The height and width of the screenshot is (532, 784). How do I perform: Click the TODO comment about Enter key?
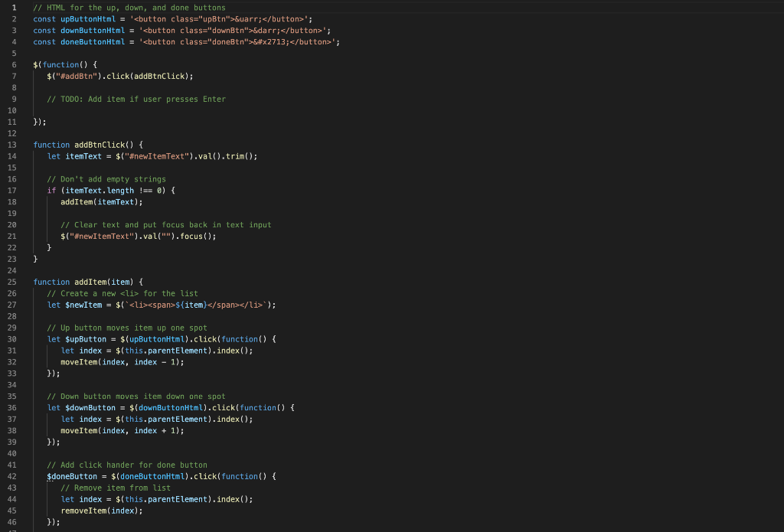138,99
